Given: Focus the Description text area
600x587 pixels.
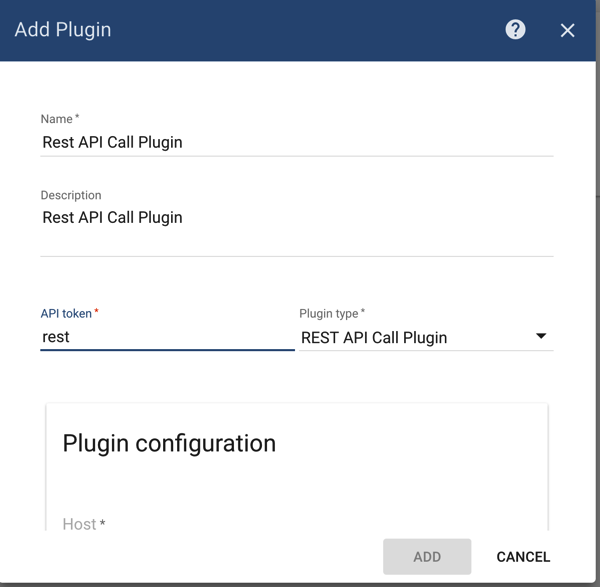Looking at the screenshot, I should tap(296, 218).
